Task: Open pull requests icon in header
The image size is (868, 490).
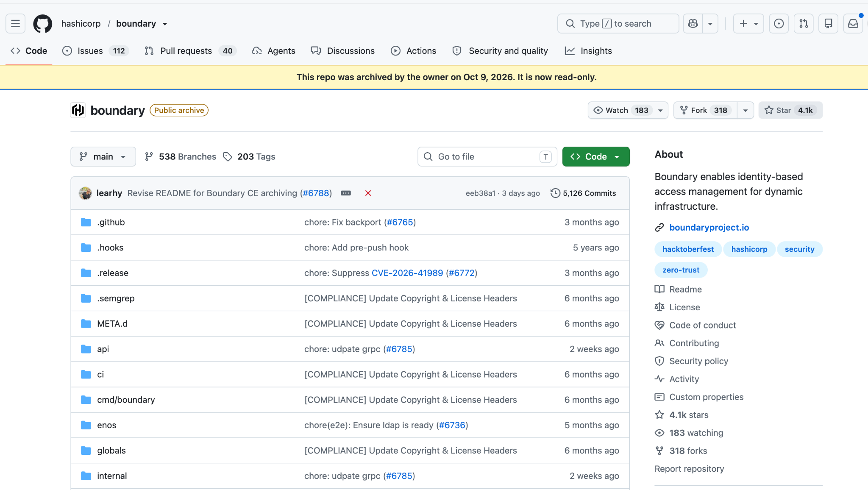Action: pyautogui.click(x=804, y=23)
